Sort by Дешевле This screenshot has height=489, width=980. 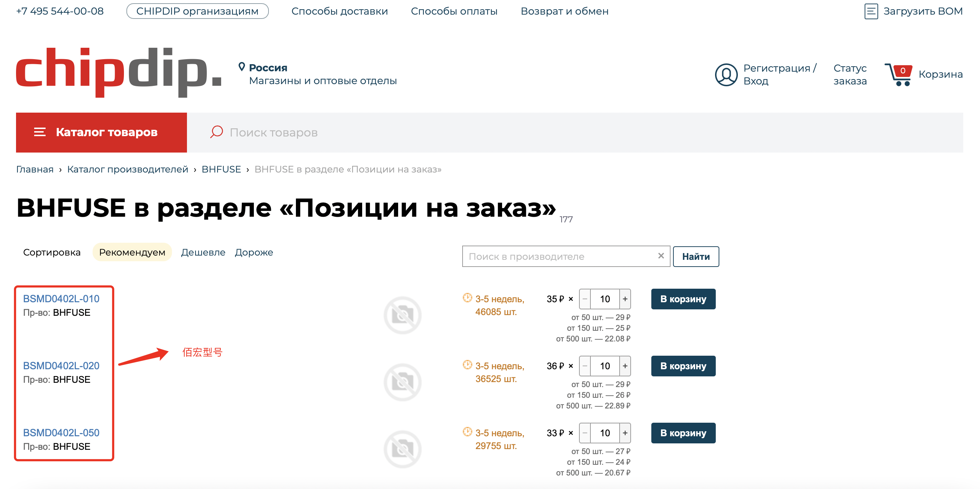[203, 252]
